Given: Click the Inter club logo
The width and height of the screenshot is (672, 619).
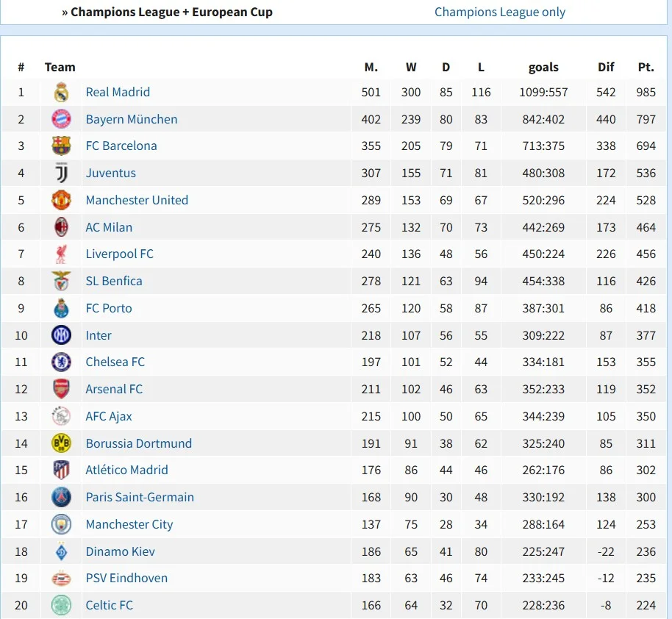Looking at the screenshot, I should [61, 335].
